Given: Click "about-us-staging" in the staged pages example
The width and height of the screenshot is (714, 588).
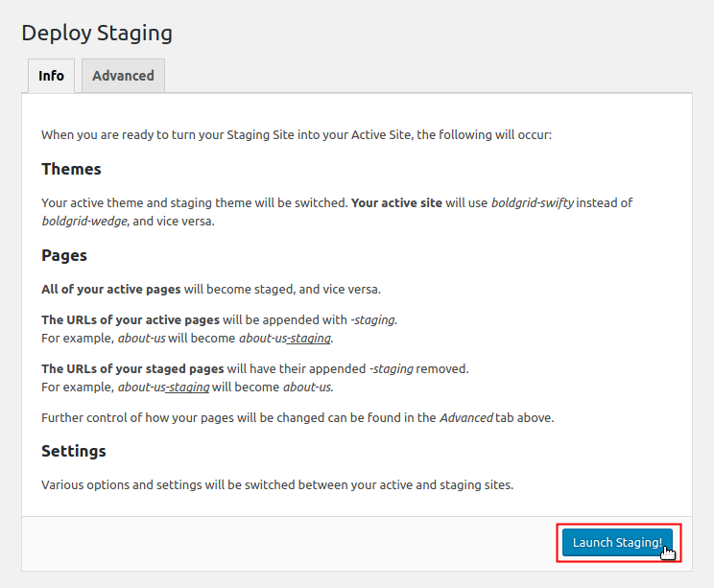Looking at the screenshot, I should coord(163,387).
